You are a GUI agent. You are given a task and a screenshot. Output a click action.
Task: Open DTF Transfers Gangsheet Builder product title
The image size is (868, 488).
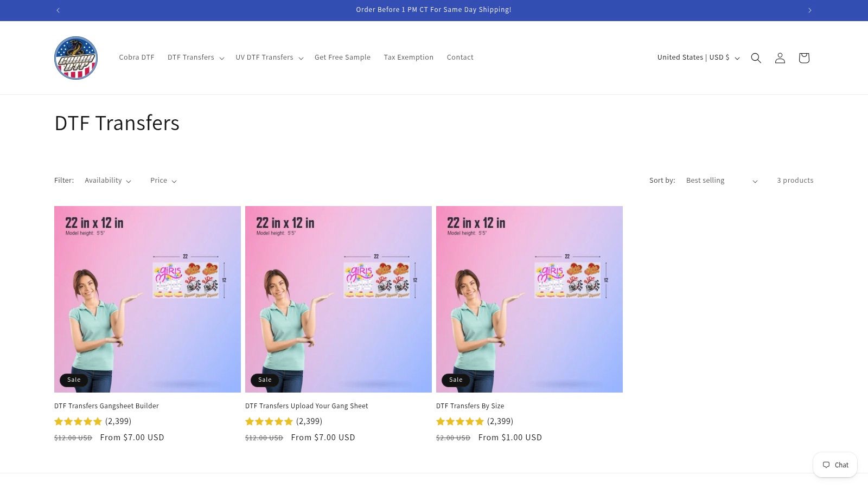click(106, 406)
